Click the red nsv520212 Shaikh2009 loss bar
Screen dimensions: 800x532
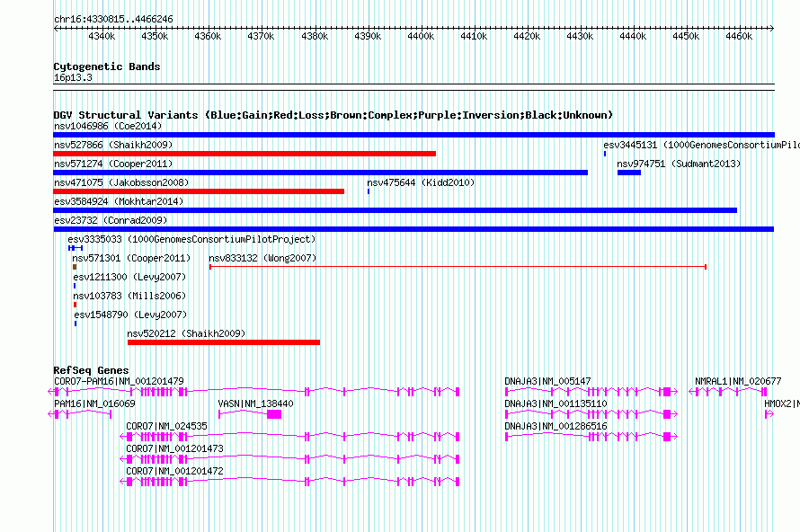[x=224, y=342]
